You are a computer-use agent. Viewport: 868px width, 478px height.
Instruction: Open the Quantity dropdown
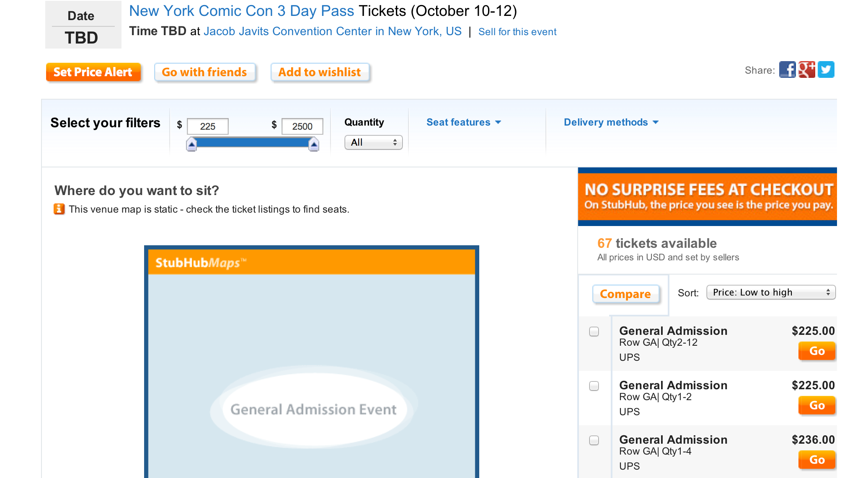(373, 142)
